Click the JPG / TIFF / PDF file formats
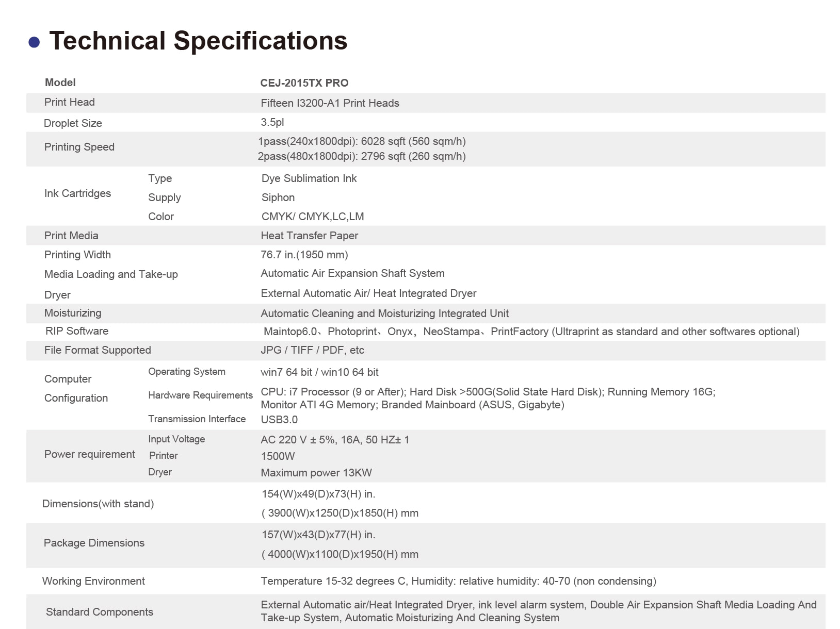 (x=312, y=350)
